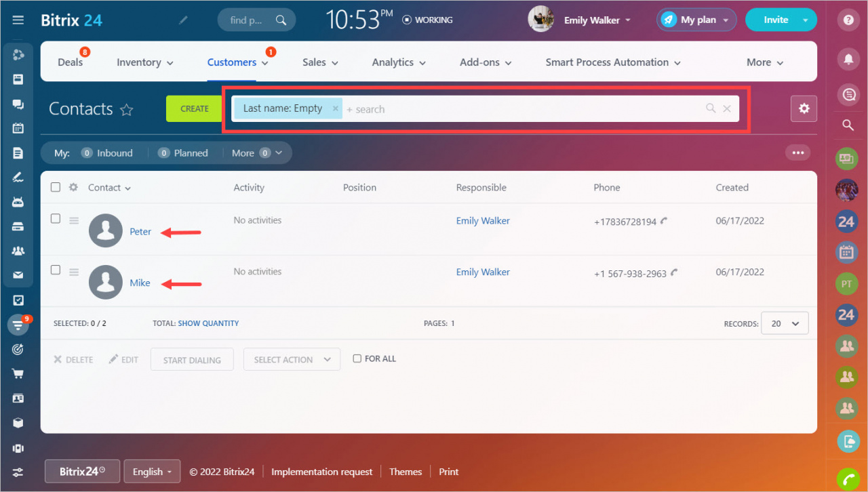The width and height of the screenshot is (868, 492).
Task: Remove the Last name: Empty filter chip
Action: 335,108
